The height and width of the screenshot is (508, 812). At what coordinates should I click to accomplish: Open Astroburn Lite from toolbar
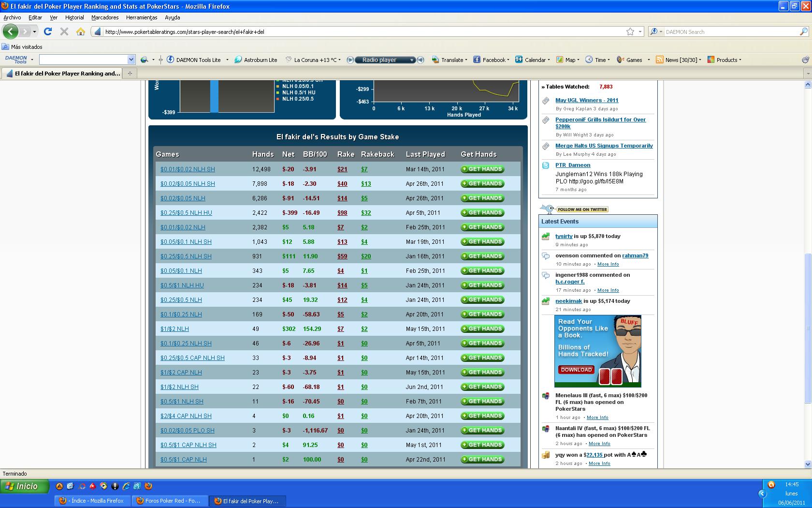(256, 60)
